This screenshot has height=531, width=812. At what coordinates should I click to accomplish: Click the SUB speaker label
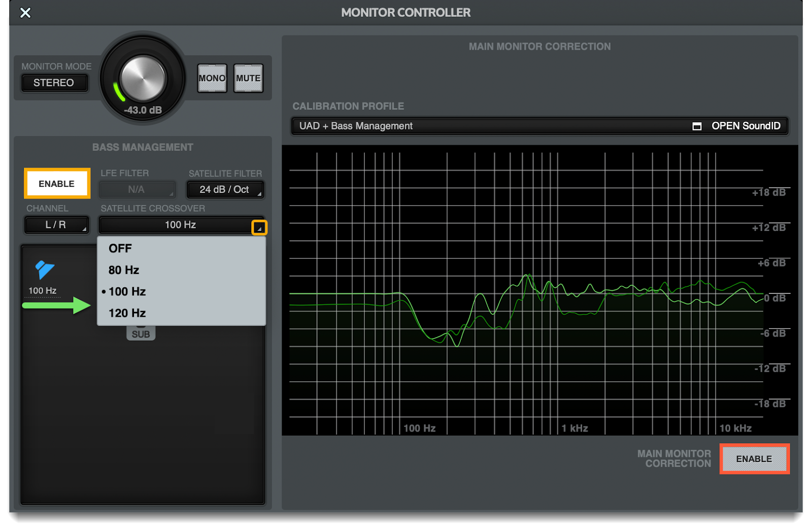pos(141,334)
